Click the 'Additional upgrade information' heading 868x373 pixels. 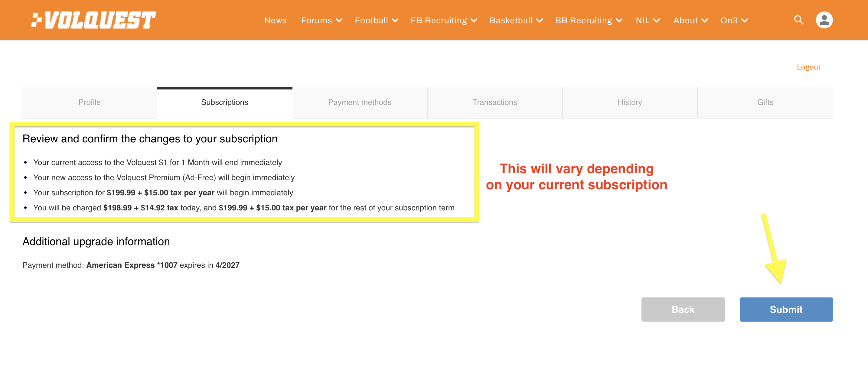[96, 242]
